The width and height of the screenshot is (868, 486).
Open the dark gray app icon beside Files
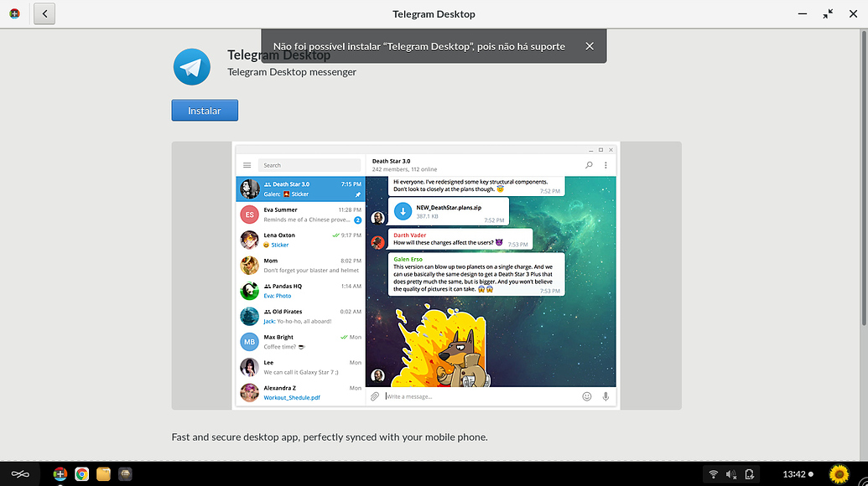point(125,474)
